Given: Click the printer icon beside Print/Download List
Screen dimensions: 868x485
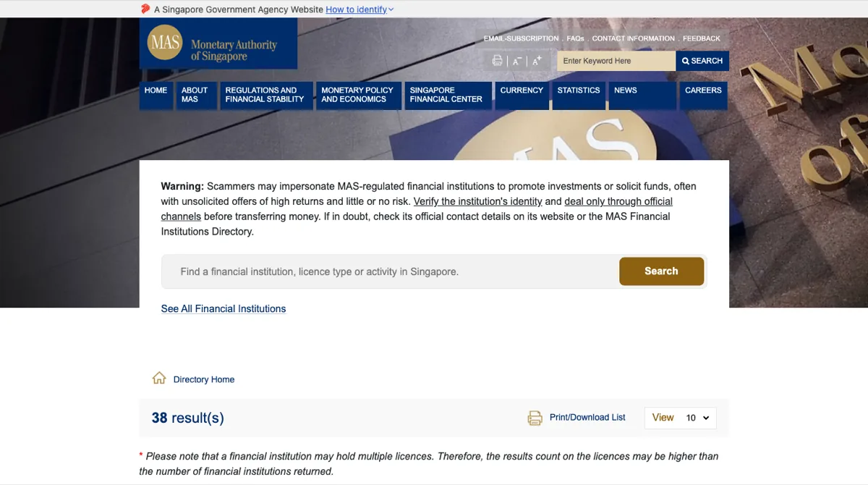Looking at the screenshot, I should pos(535,418).
